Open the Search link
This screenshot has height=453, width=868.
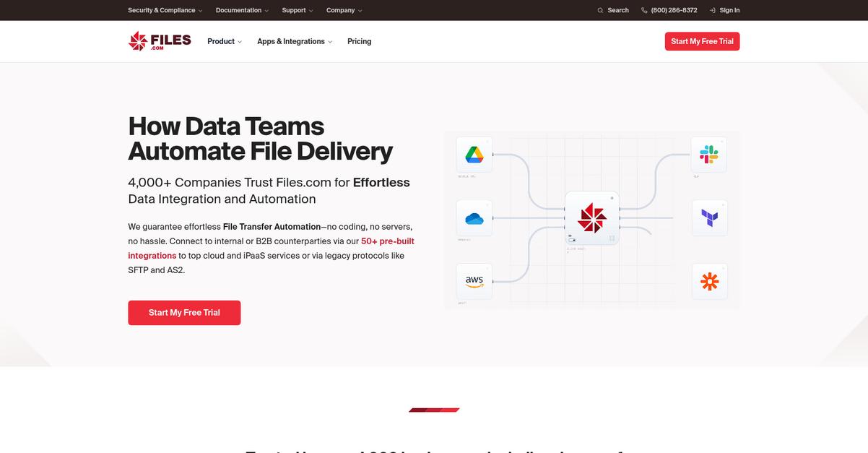coord(613,10)
